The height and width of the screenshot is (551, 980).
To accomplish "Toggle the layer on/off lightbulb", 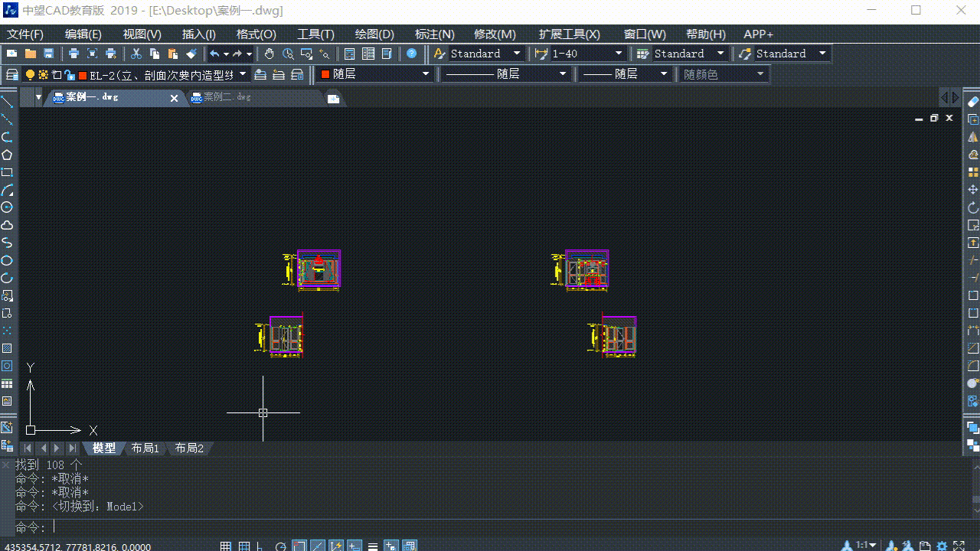I will pos(31,74).
